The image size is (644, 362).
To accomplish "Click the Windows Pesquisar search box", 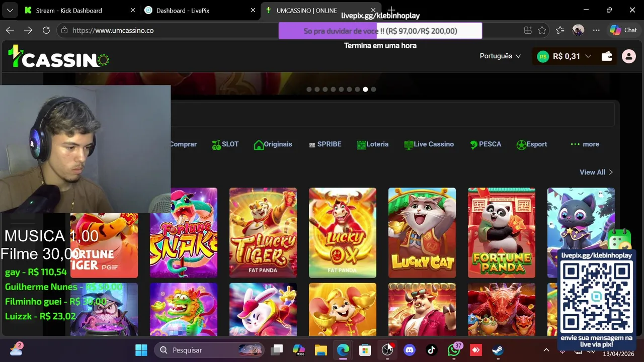I will (x=210, y=350).
